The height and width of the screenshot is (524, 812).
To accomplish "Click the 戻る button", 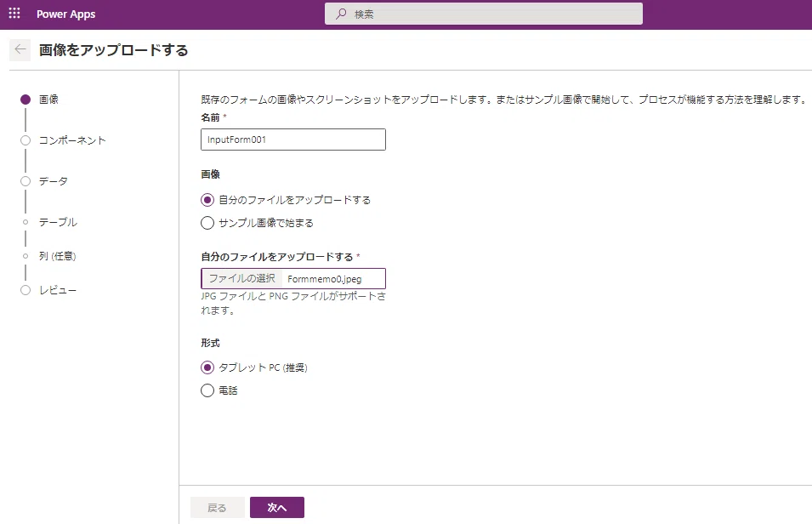I will coord(218,508).
